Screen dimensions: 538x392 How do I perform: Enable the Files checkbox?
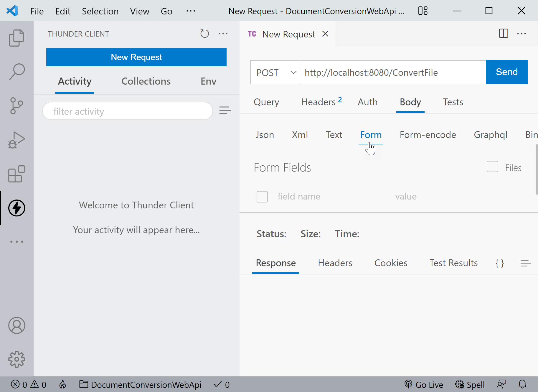tap(492, 167)
